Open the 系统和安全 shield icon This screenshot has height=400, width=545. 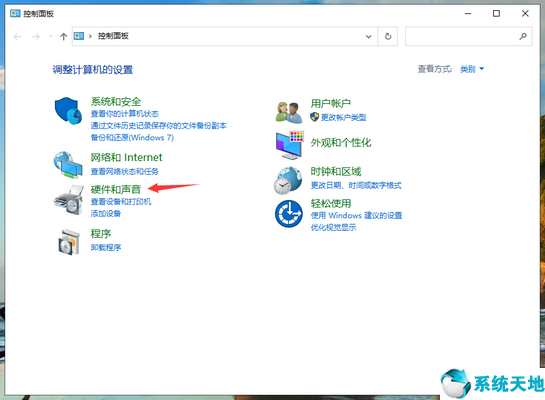point(68,111)
